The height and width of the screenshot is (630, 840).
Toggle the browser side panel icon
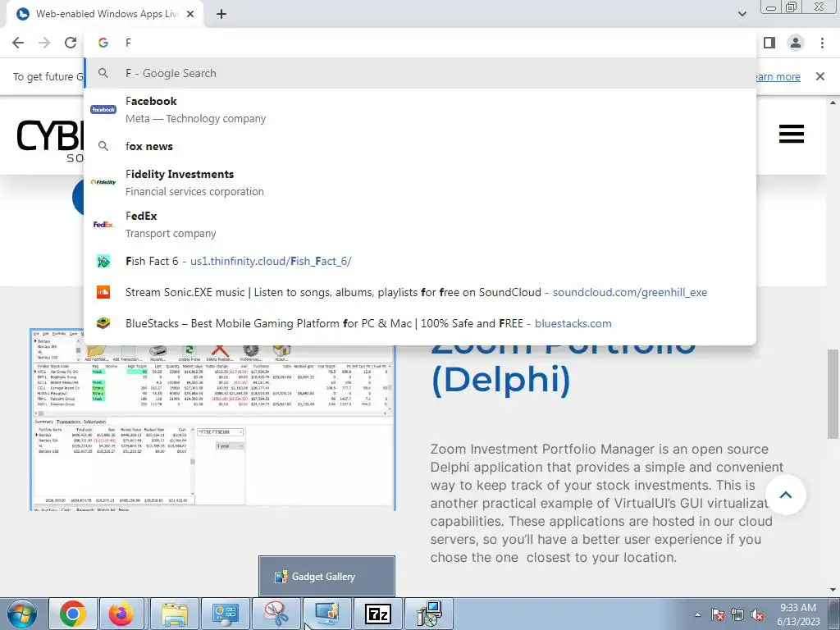[769, 43]
